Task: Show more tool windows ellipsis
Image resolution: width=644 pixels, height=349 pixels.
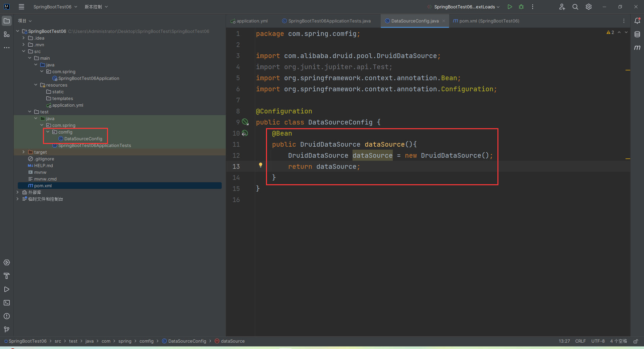Action: [x=7, y=48]
